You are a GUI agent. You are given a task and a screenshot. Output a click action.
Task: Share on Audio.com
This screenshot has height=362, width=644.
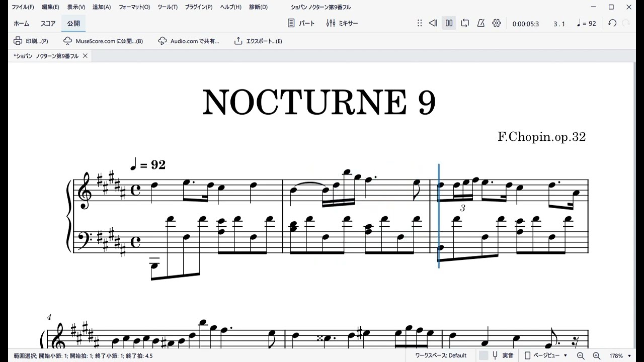[189, 41]
